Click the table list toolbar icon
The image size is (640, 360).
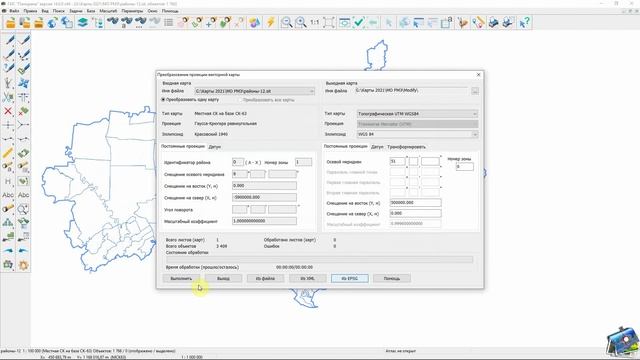point(169,22)
